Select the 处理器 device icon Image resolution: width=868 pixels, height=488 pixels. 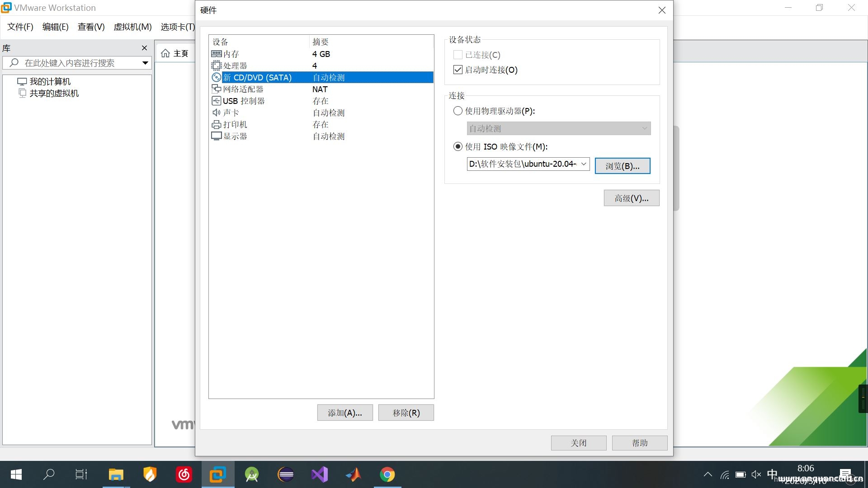point(217,66)
